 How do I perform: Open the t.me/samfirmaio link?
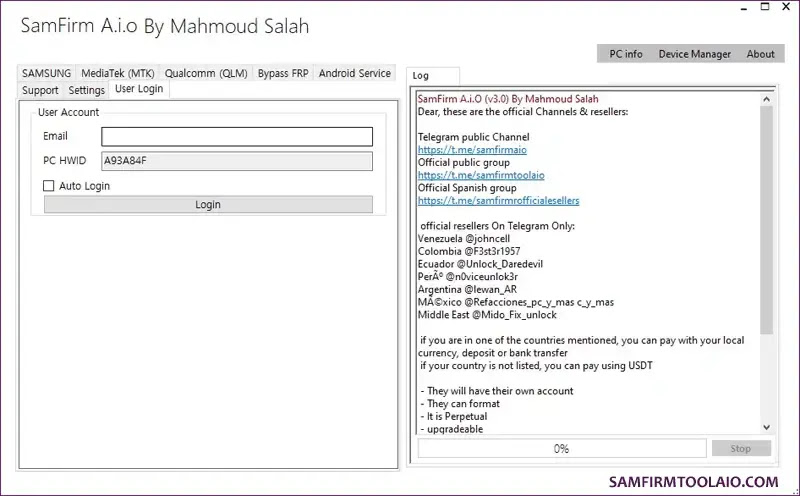(x=472, y=150)
